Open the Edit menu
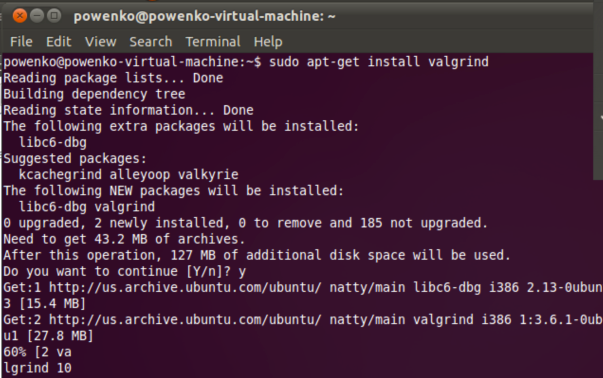 click(58, 42)
